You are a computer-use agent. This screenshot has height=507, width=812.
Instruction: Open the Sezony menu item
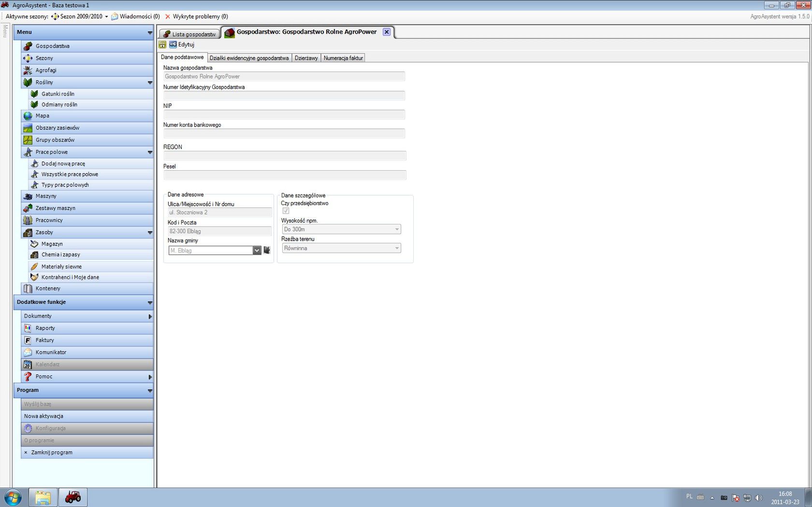pyautogui.click(x=87, y=58)
